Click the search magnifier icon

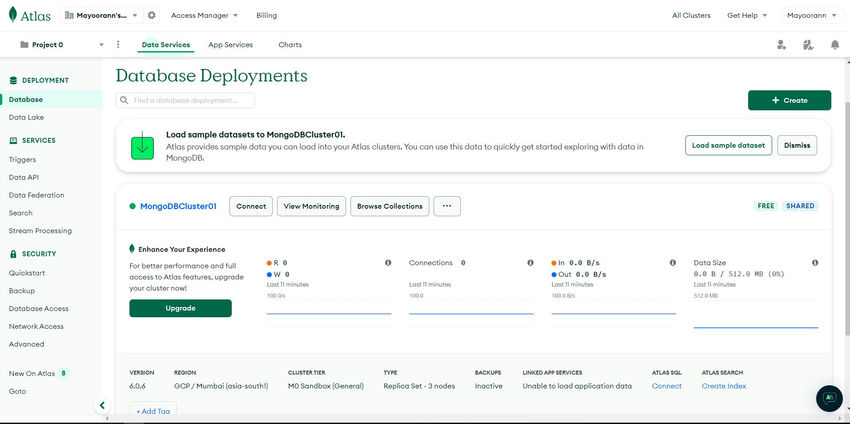[x=125, y=100]
